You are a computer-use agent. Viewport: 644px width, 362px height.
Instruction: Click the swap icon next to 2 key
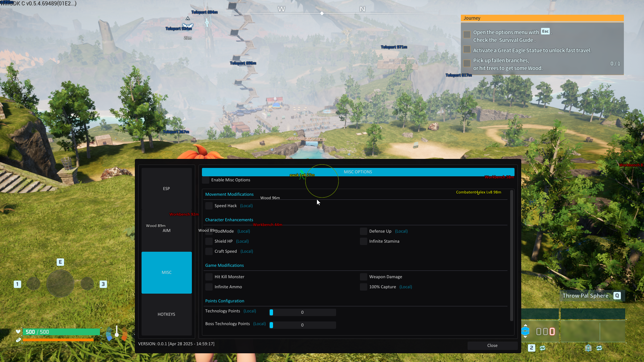coord(542,348)
